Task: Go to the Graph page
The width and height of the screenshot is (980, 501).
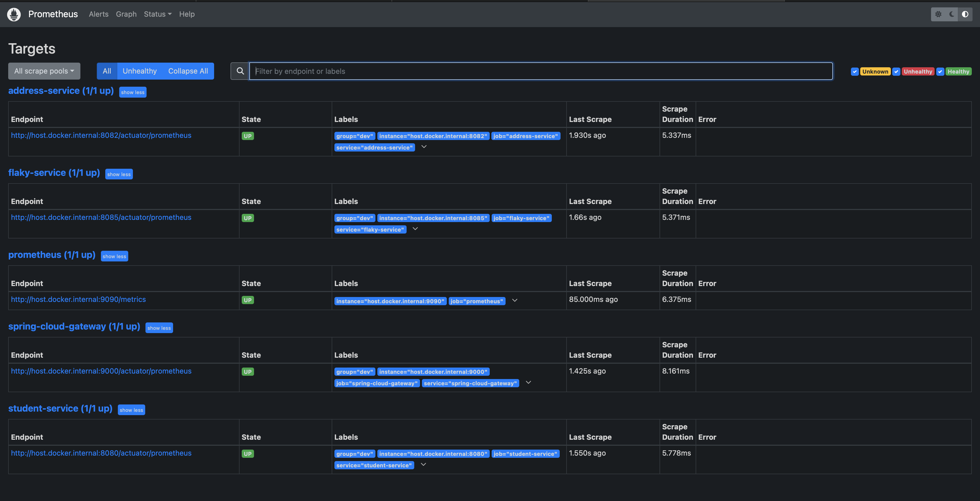Action: [126, 14]
